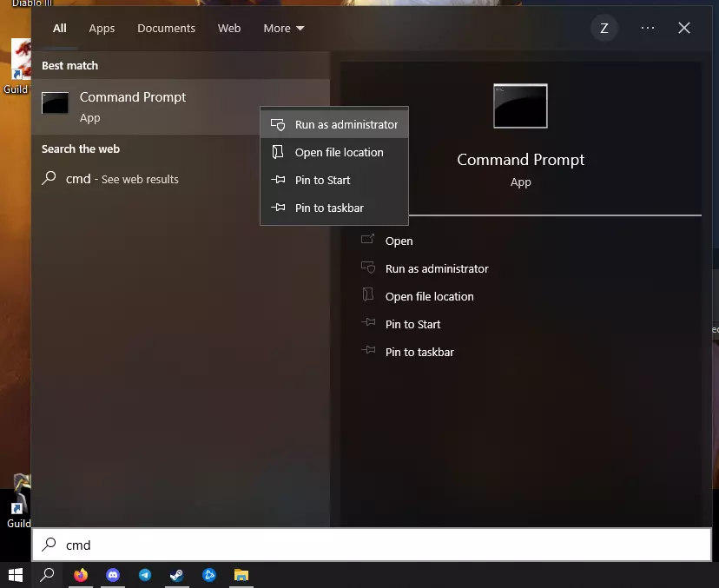Click the file location icon in details pane

(368, 294)
